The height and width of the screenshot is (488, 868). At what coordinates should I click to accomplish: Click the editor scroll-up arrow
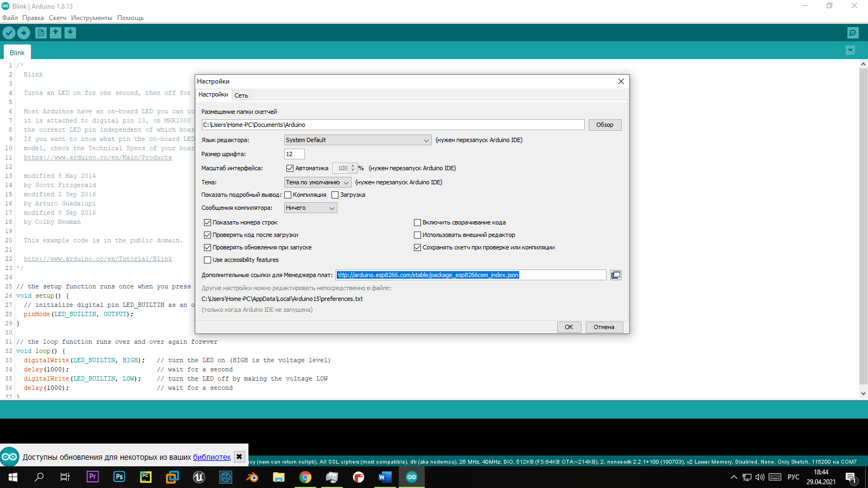[863, 64]
